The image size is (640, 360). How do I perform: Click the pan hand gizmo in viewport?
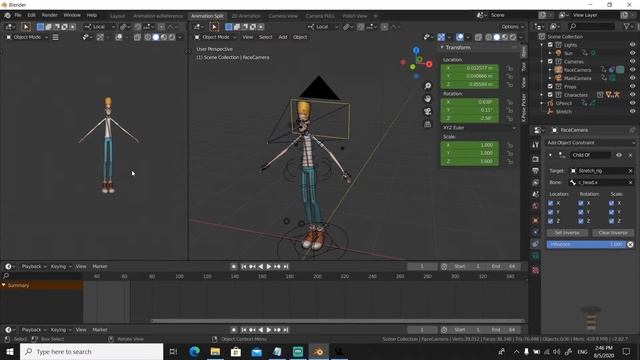427,99
